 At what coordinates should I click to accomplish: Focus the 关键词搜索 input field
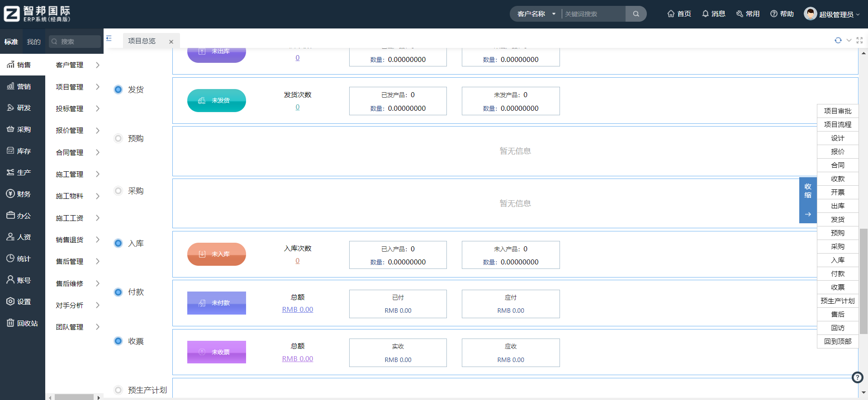(x=593, y=14)
